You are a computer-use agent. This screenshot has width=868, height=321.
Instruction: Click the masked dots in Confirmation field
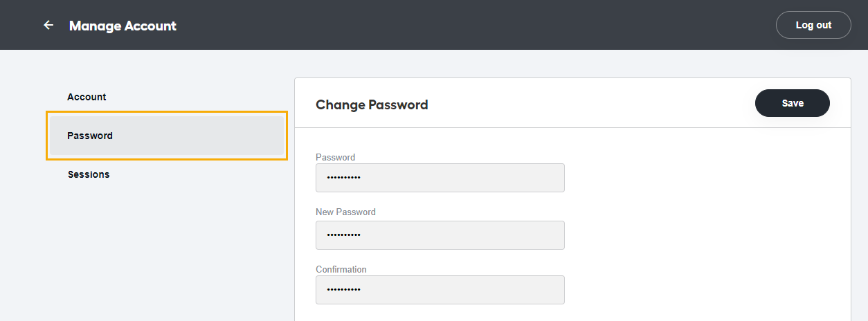[344, 290]
